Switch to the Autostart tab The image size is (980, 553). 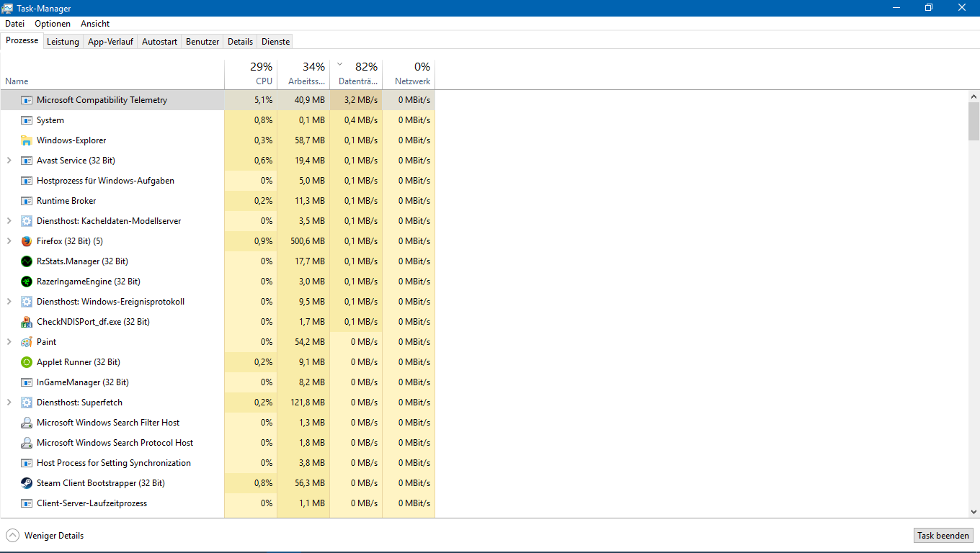click(x=159, y=42)
